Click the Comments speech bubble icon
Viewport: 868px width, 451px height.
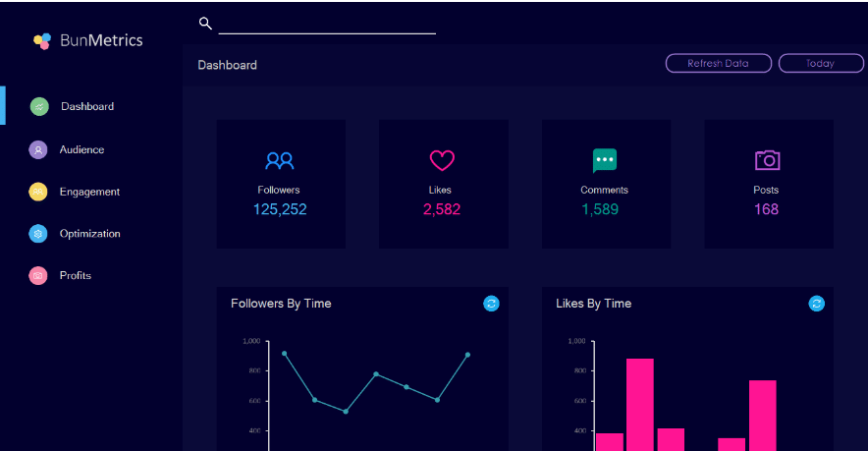pyautogui.click(x=604, y=160)
